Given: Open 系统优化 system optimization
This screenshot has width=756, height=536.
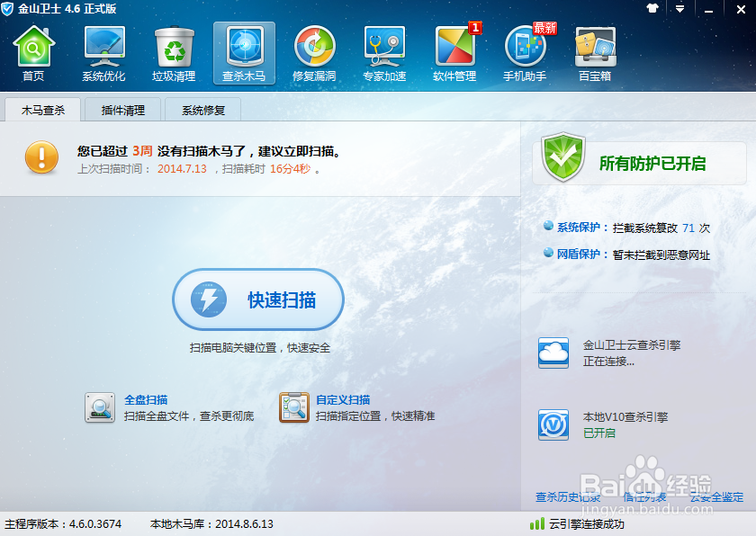Looking at the screenshot, I should point(103,54).
